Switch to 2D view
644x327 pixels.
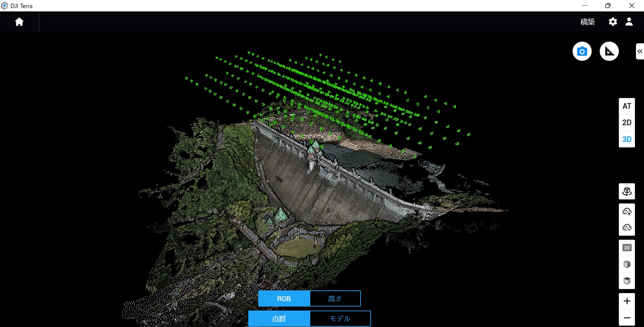[627, 123]
